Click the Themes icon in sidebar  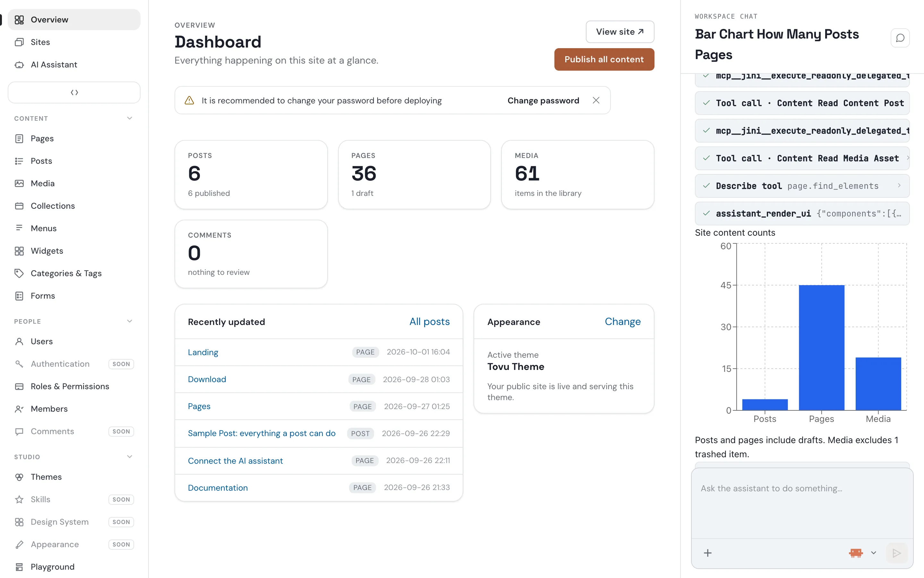(19, 477)
